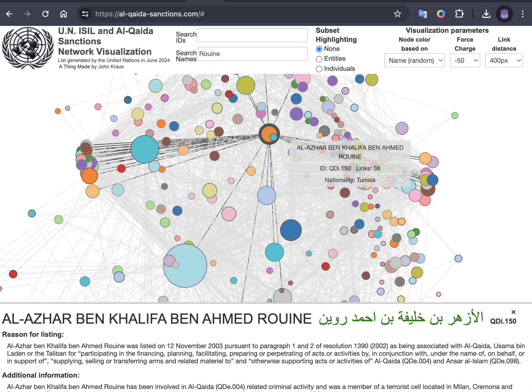Image resolution: width=532 pixels, height=392 pixels.
Task: Open the three-dot browser menu
Action: (x=522, y=14)
